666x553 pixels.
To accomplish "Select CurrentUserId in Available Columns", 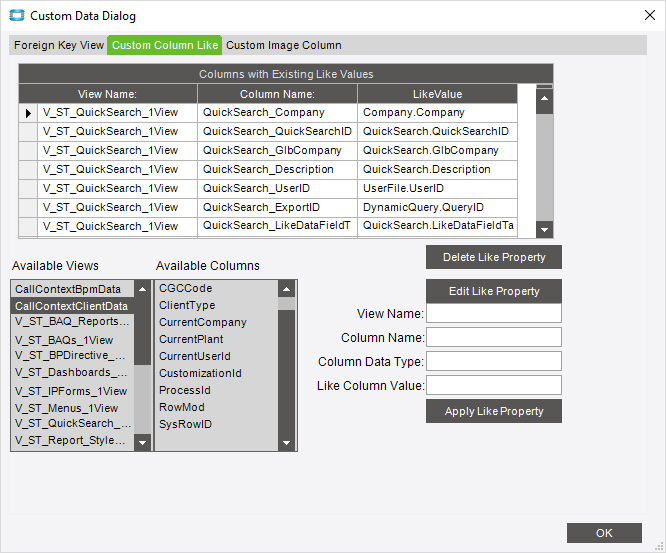I will point(217,356).
